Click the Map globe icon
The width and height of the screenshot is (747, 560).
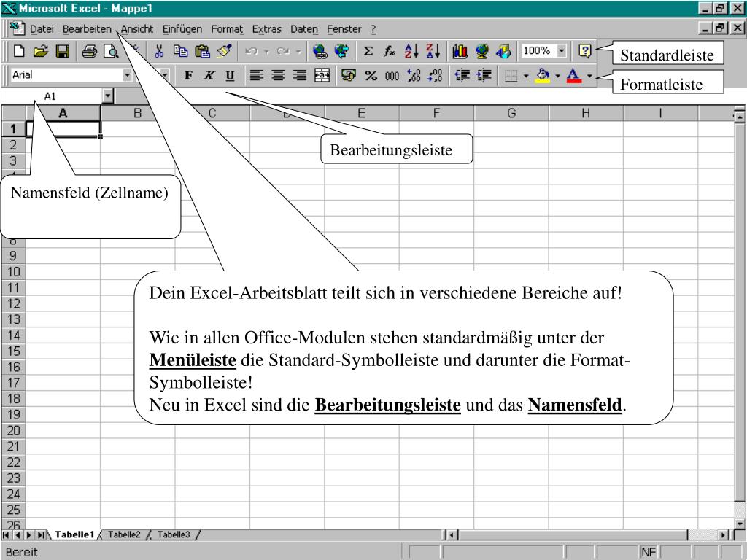coord(481,51)
